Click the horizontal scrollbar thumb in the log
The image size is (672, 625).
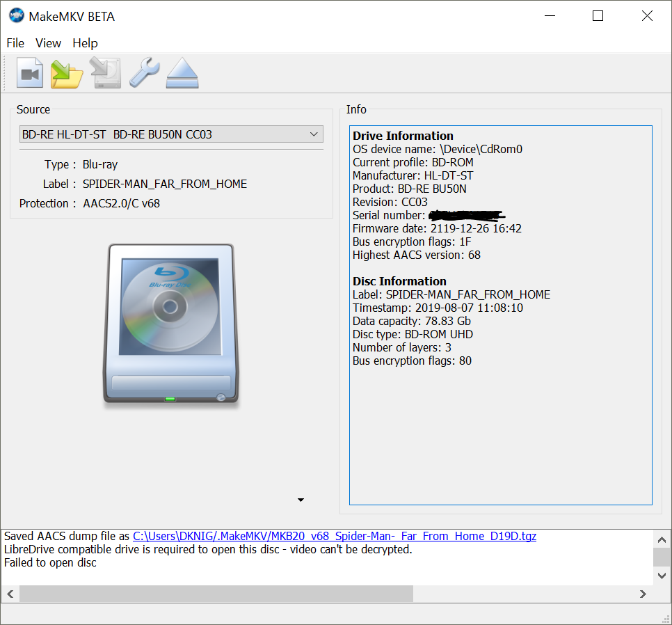click(216, 594)
